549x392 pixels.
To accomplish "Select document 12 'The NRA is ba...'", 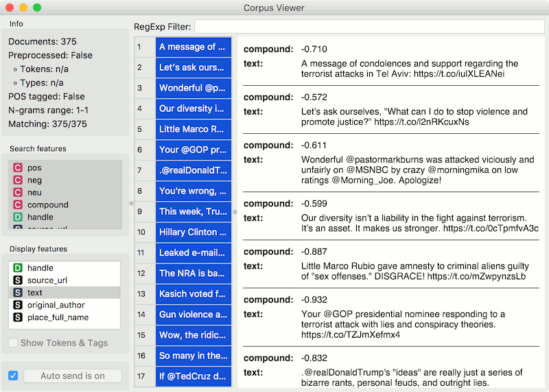I will (192, 273).
